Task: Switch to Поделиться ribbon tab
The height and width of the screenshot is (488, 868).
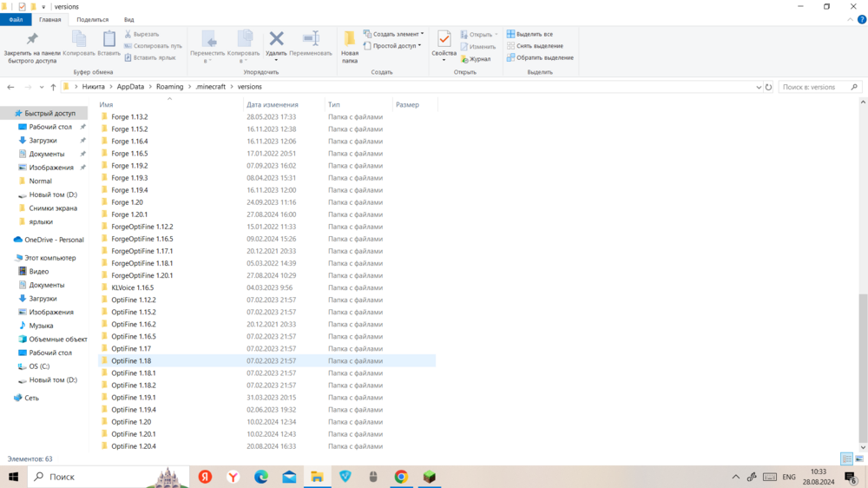Action: tap(93, 19)
